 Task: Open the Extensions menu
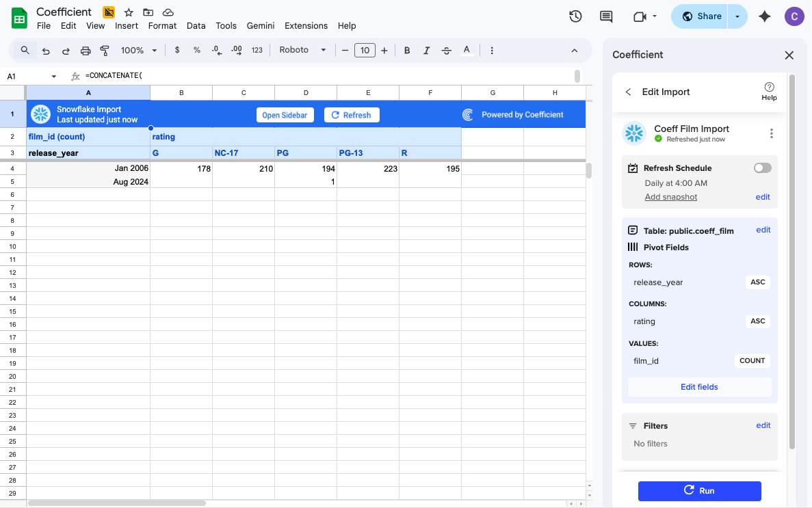click(306, 26)
